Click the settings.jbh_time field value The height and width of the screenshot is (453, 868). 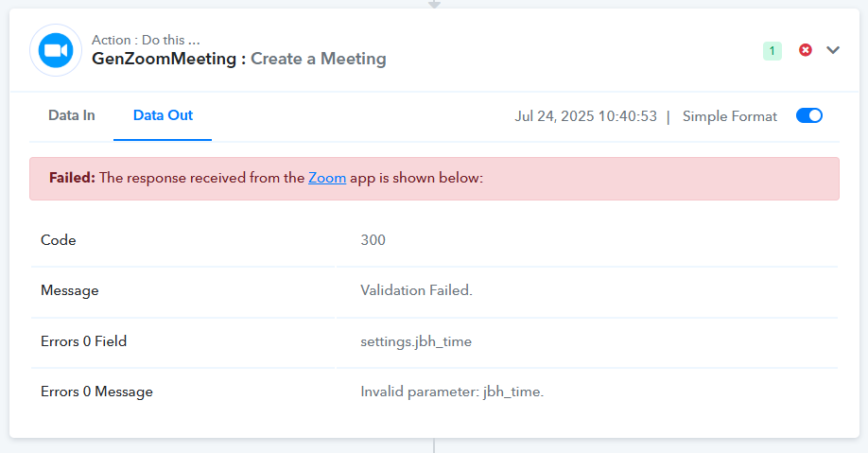click(416, 341)
